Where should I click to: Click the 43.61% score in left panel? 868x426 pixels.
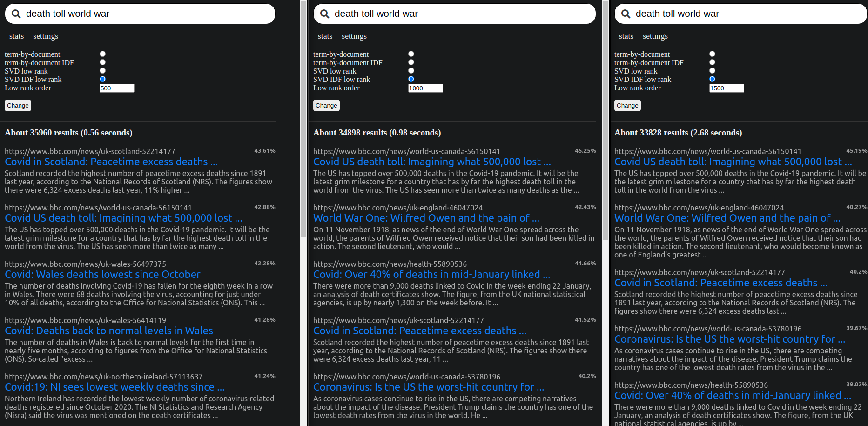point(265,151)
